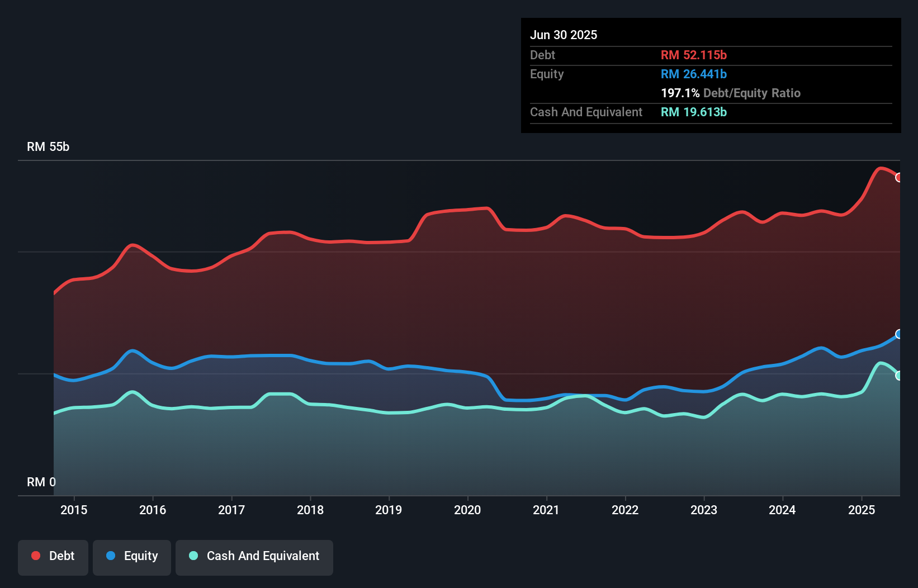
Task: Select the 2020 year label on axis
Action: 467,510
